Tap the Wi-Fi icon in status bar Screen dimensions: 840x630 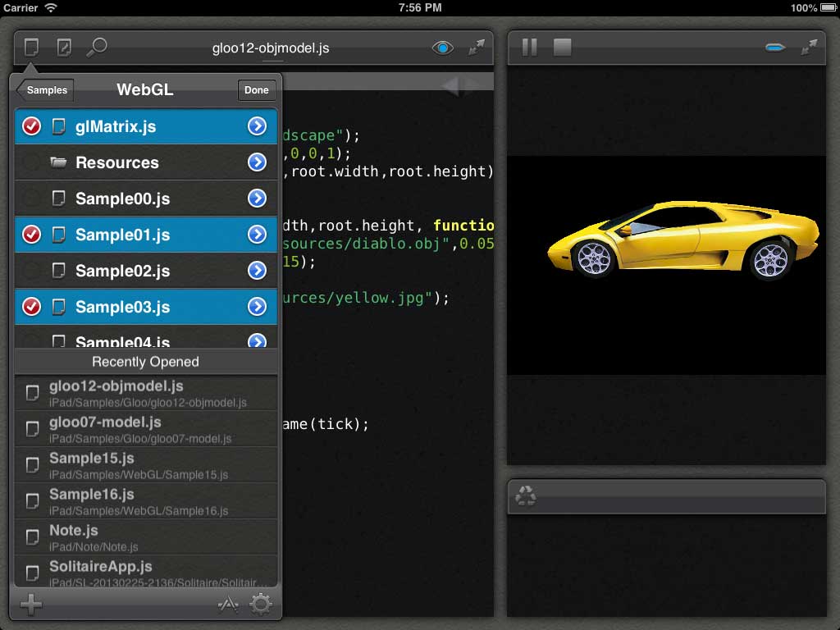coord(51,7)
